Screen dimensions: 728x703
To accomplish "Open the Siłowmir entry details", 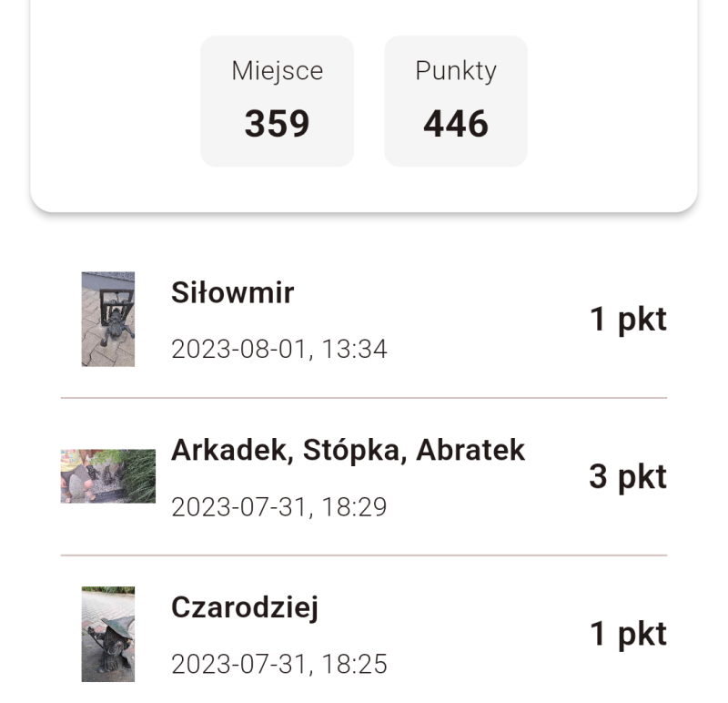I will pos(233,293).
